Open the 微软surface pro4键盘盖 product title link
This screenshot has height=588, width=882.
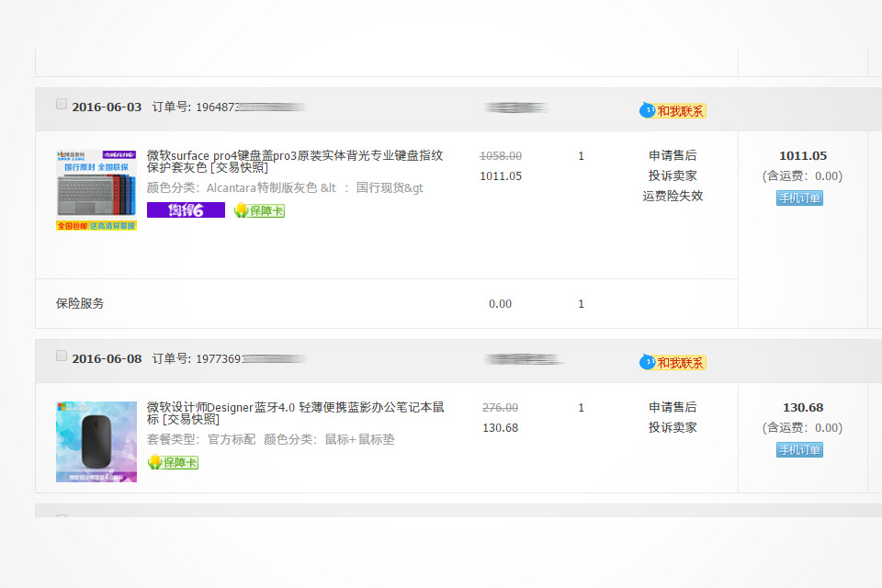point(276,155)
